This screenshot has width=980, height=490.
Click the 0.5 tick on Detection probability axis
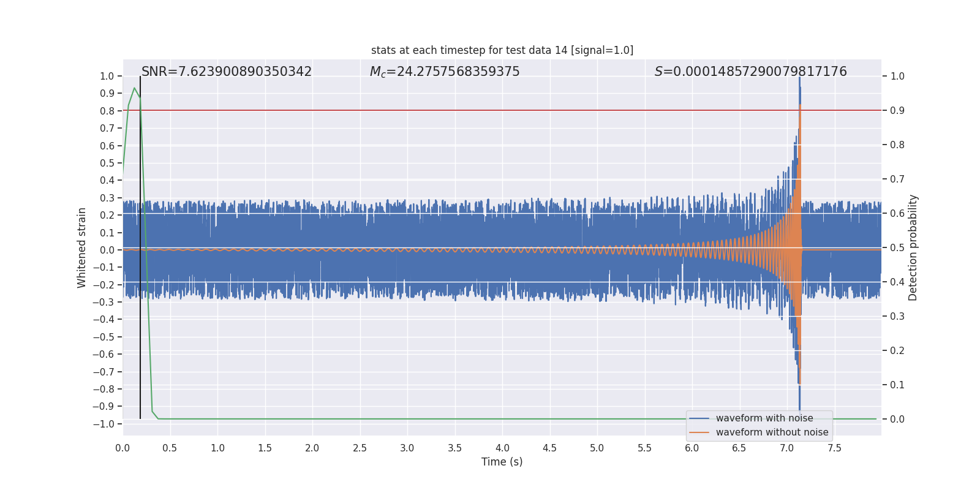[897, 247]
